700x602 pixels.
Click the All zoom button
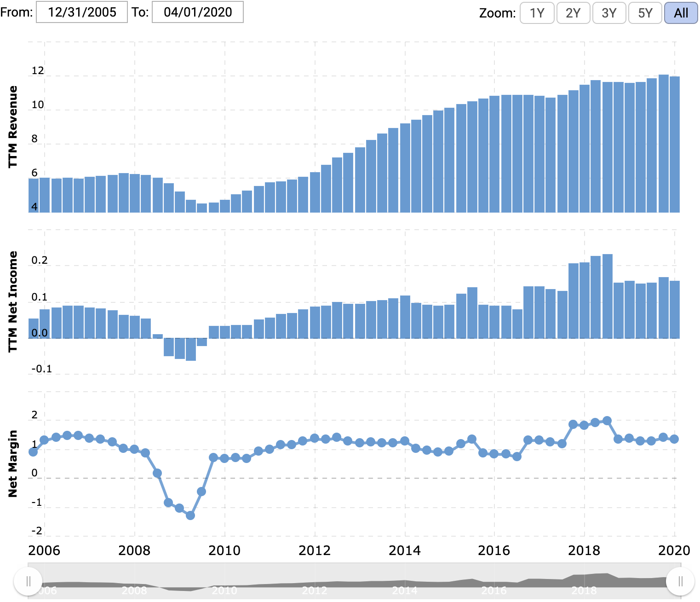pos(681,13)
